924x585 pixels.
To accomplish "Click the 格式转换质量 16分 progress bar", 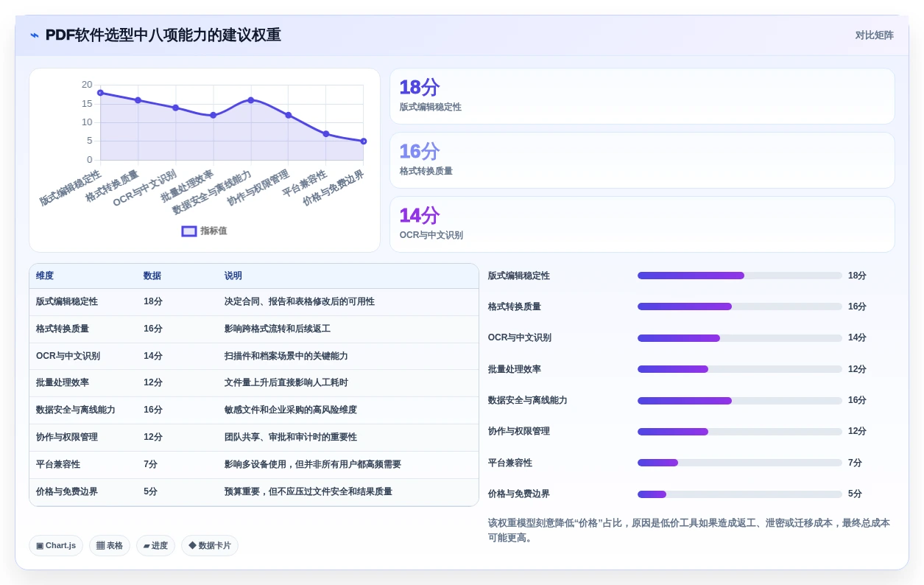I will [x=740, y=306].
